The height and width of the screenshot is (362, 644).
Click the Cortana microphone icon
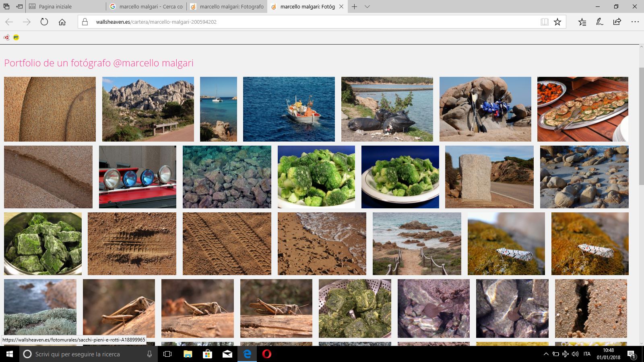[x=149, y=354]
